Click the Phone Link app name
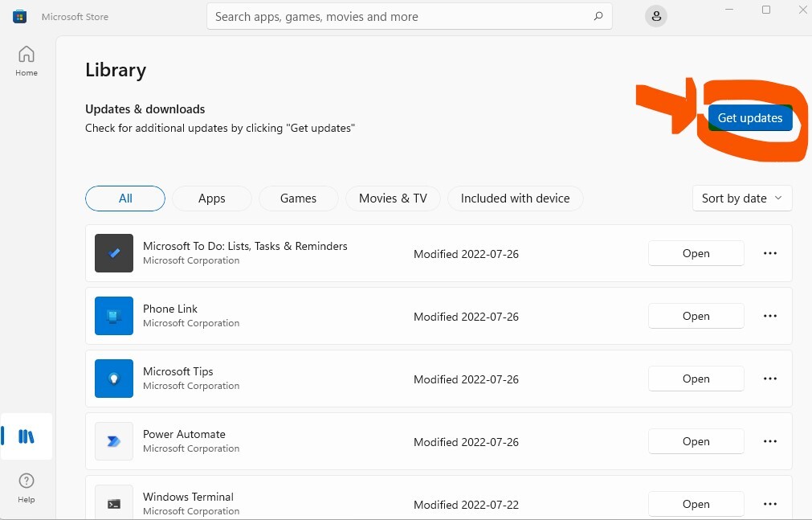 click(169, 309)
